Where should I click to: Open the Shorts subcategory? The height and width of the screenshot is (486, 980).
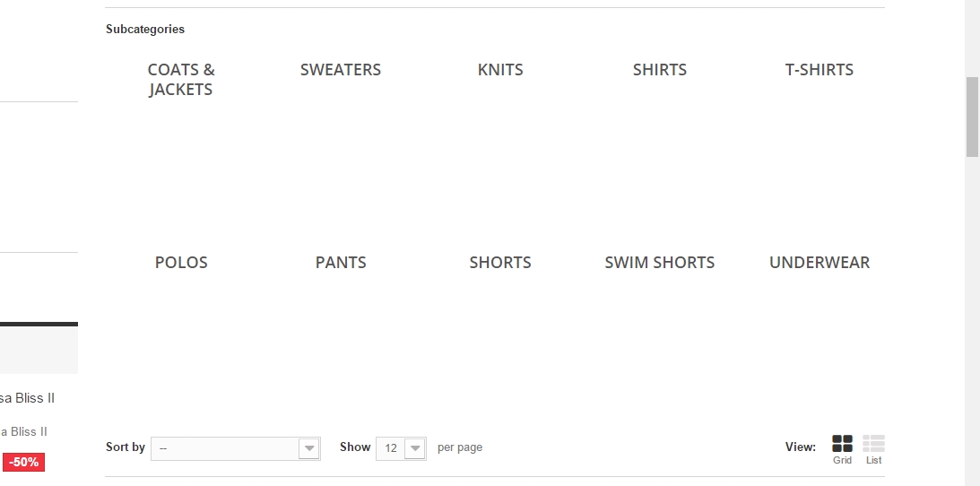(x=500, y=263)
